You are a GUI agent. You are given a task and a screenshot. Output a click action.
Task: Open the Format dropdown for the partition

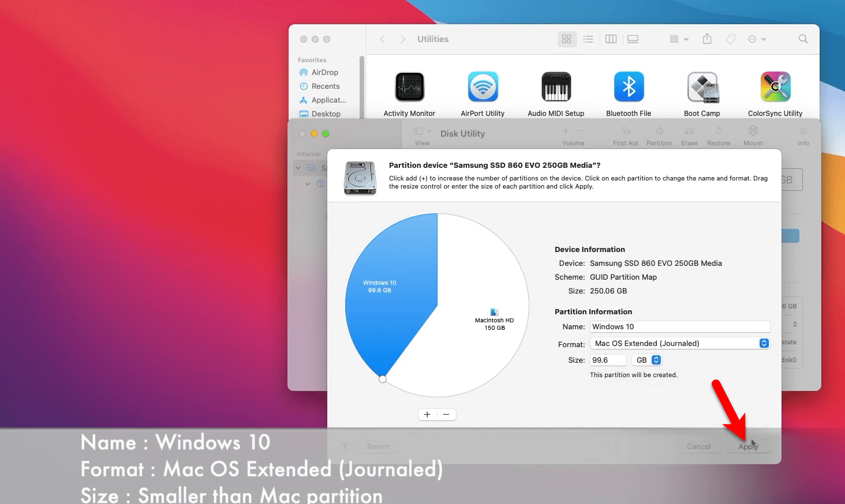click(680, 344)
